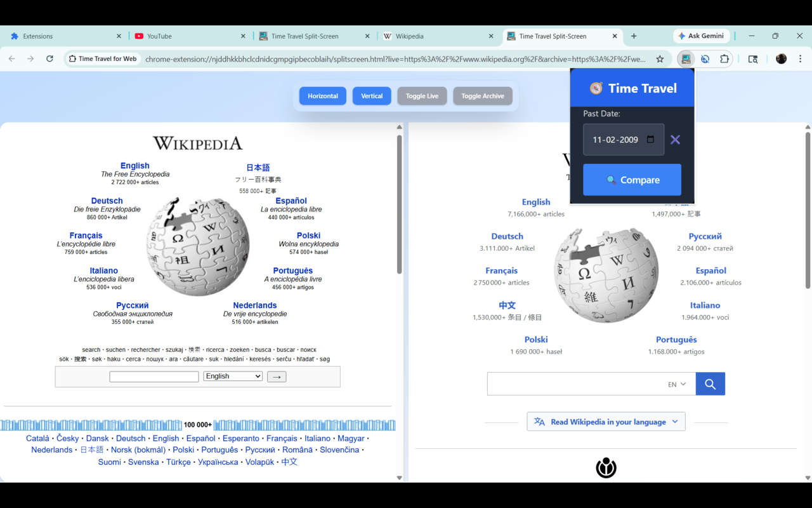Expand Read Wikipedia in your language

(606, 422)
